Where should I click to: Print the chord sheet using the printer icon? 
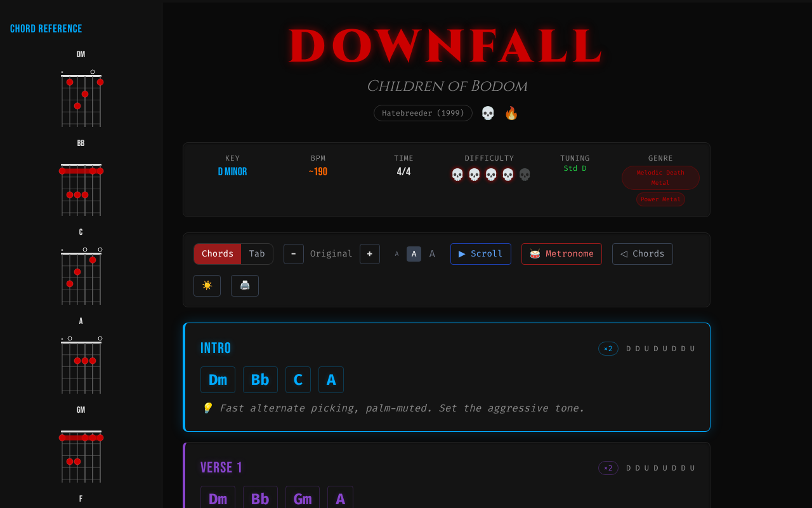[x=244, y=286]
